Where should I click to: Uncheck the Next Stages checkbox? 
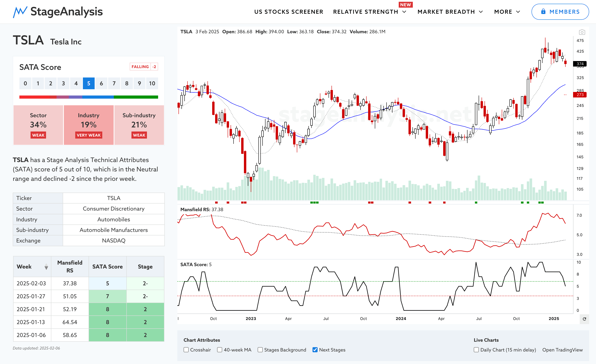click(315, 350)
